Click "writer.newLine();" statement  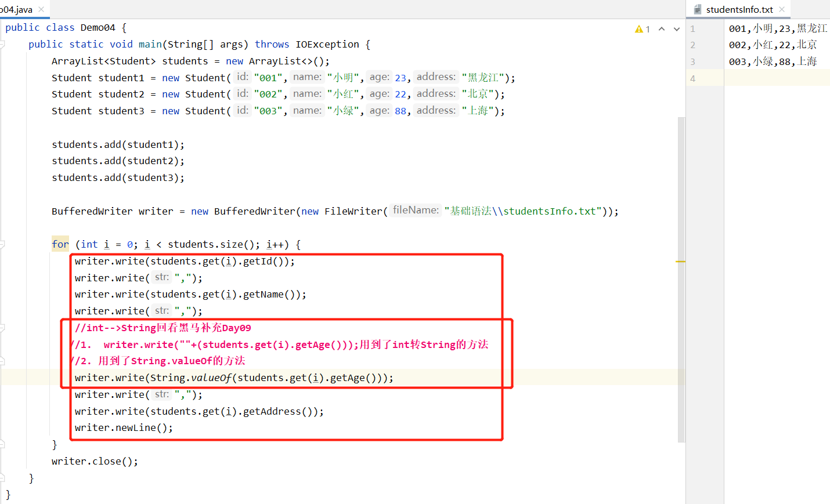(x=124, y=427)
